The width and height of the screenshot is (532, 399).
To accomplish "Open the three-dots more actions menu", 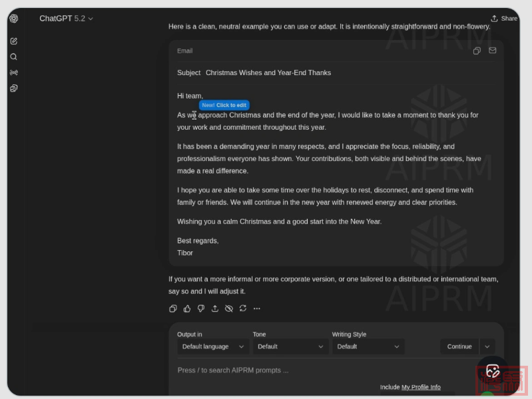I will point(257,309).
